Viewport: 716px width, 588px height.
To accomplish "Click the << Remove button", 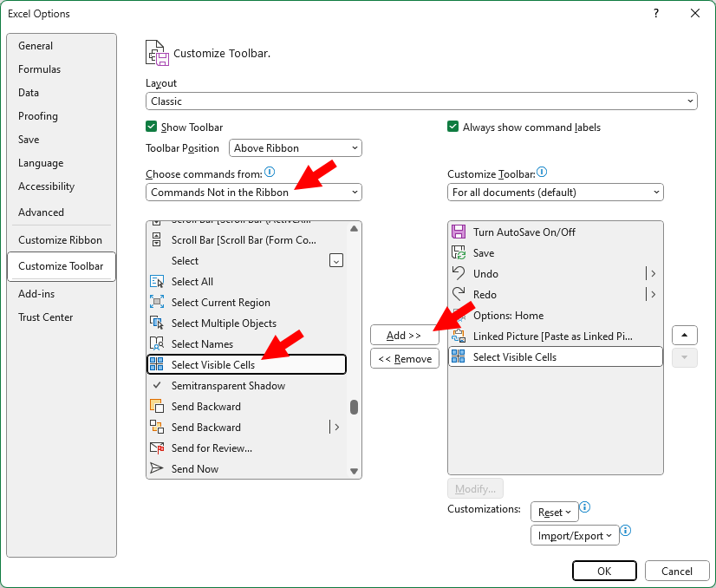I will [405, 359].
